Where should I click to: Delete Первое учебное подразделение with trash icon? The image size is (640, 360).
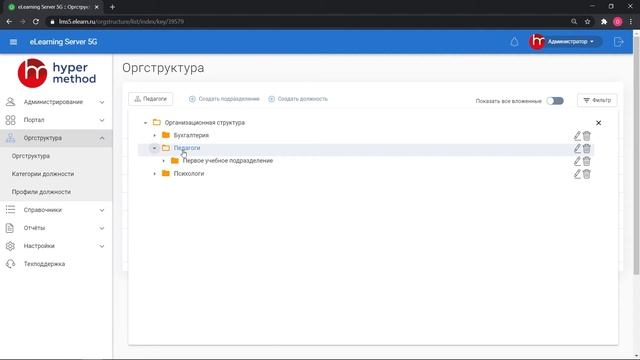tap(587, 161)
